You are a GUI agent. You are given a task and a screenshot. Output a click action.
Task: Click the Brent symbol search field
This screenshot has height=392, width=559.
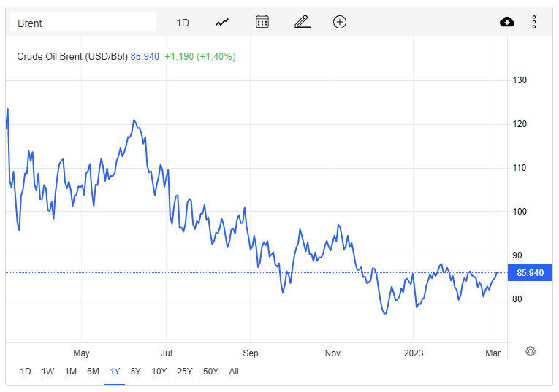pos(83,22)
